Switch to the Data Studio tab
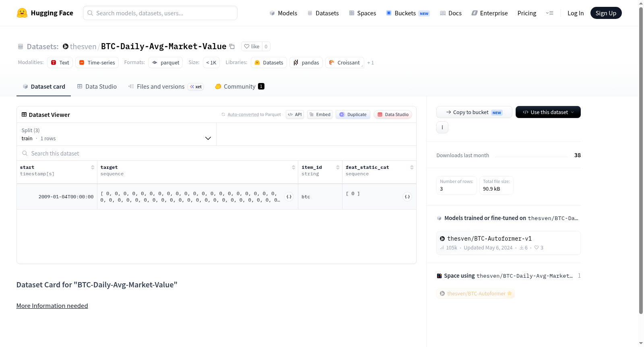644x347 pixels. pos(97,86)
